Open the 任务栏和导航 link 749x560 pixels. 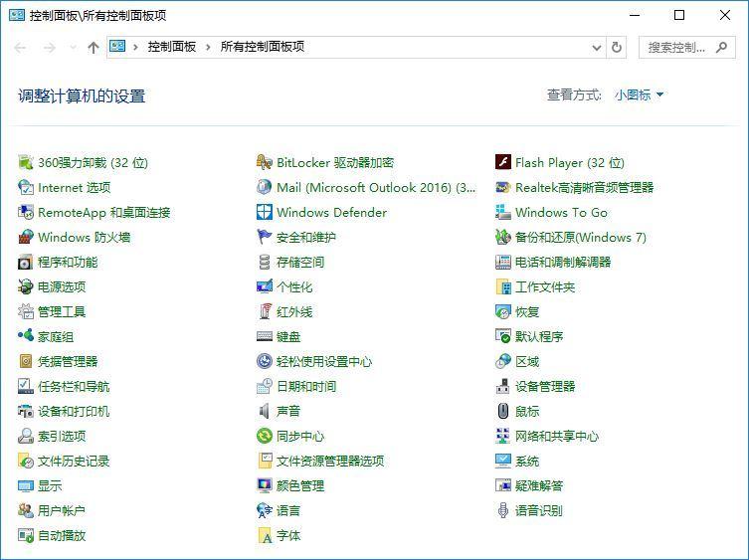pyautogui.click(x=74, y=386)
